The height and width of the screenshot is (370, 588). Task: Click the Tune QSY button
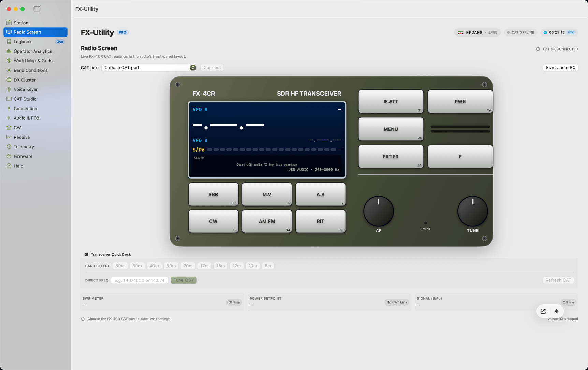pos(183,280)
